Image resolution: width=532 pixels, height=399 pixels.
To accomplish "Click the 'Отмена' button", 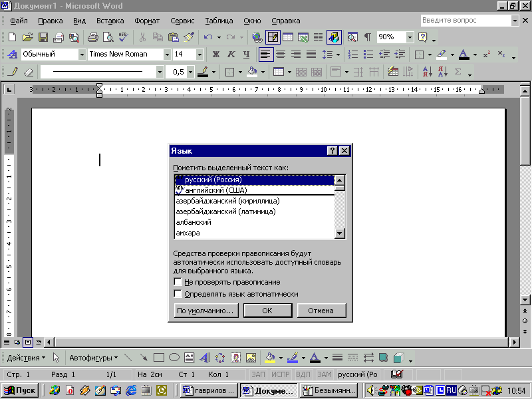I will [321, 311].
